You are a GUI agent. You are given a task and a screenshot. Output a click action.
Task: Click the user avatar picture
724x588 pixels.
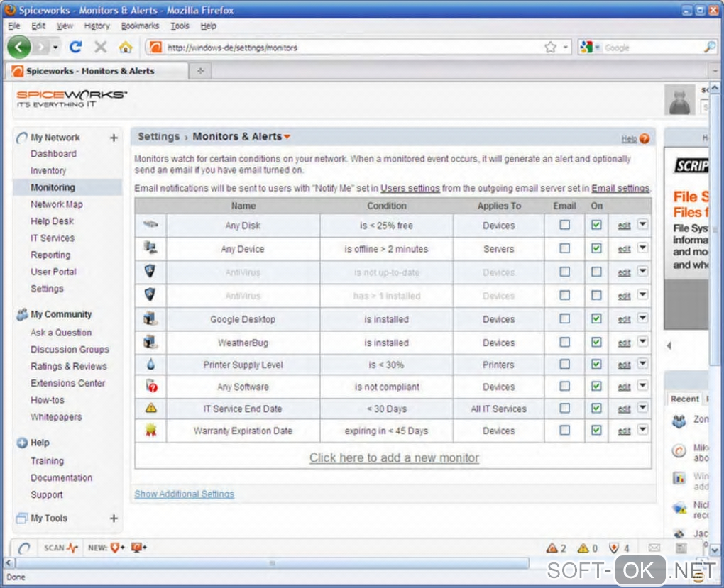tap(680, 99)
